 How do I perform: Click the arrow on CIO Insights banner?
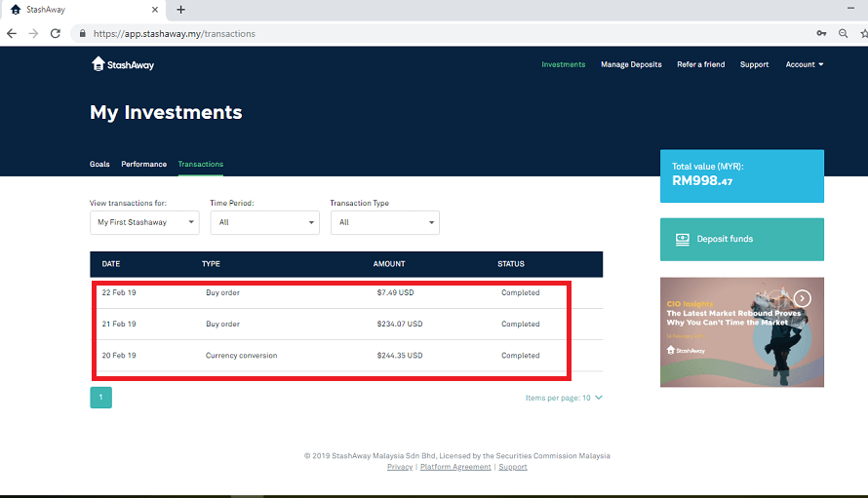click(x=802, y=299)
